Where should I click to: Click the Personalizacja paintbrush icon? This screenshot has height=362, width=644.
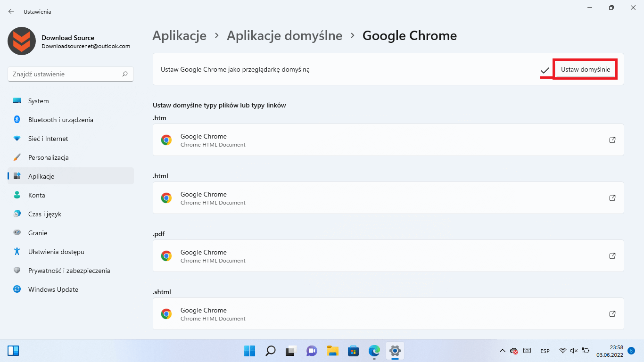(17, 157)
